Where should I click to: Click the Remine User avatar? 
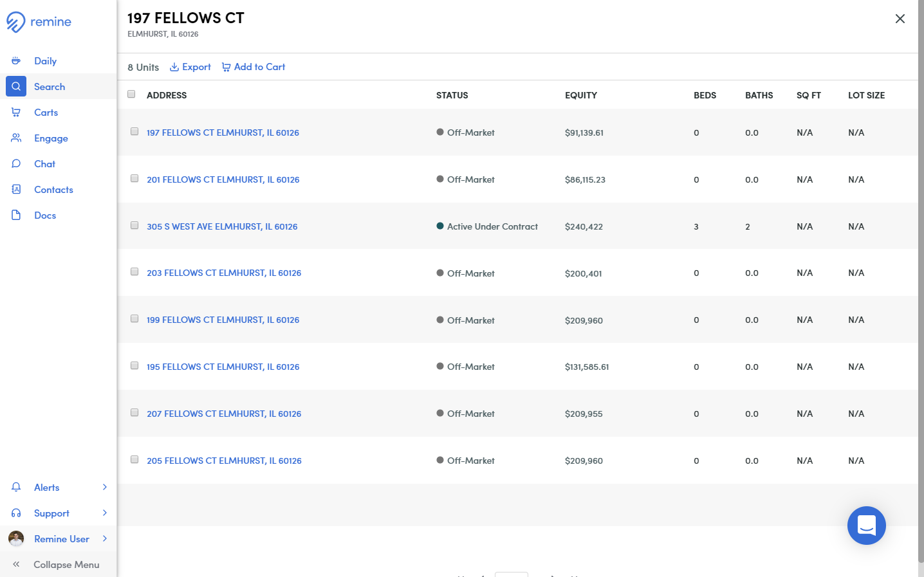pos(16,539)
